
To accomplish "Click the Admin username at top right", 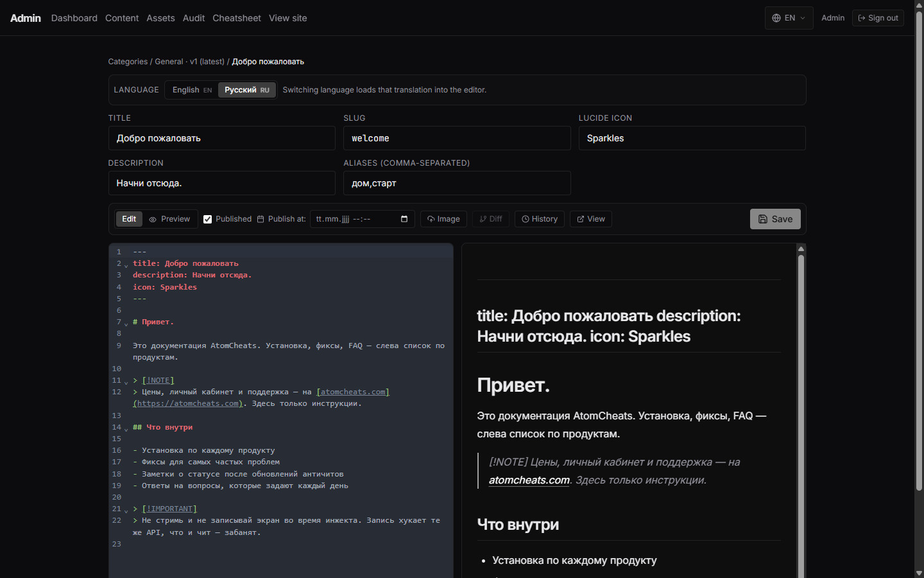I will [833, 18].
